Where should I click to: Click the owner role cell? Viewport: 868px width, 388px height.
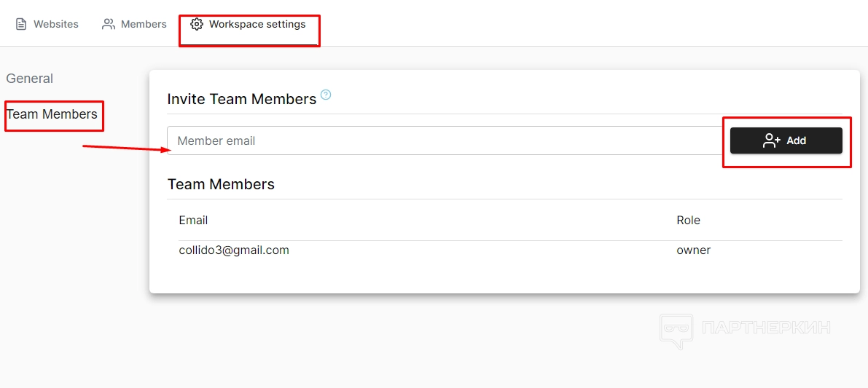693,250
